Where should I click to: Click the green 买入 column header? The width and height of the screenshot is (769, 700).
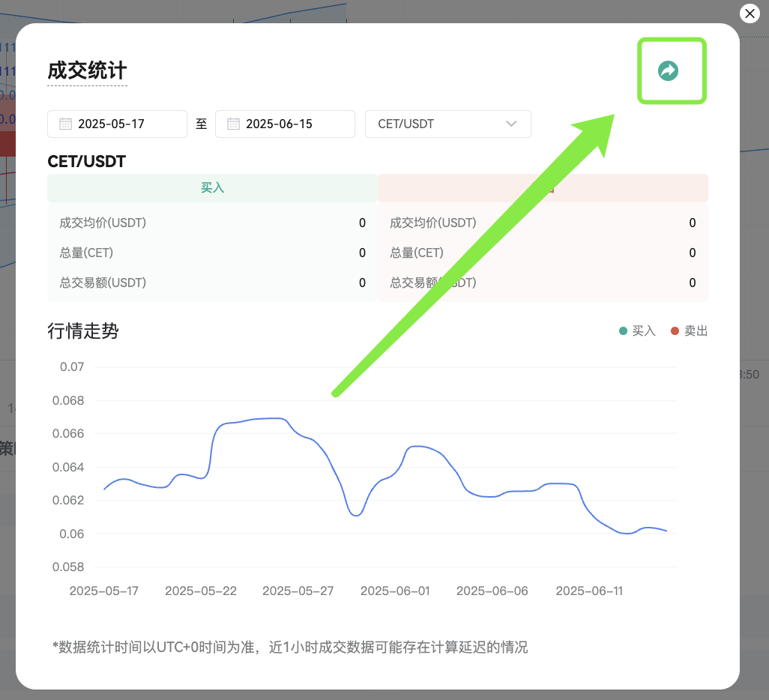(x=212, y=188)
